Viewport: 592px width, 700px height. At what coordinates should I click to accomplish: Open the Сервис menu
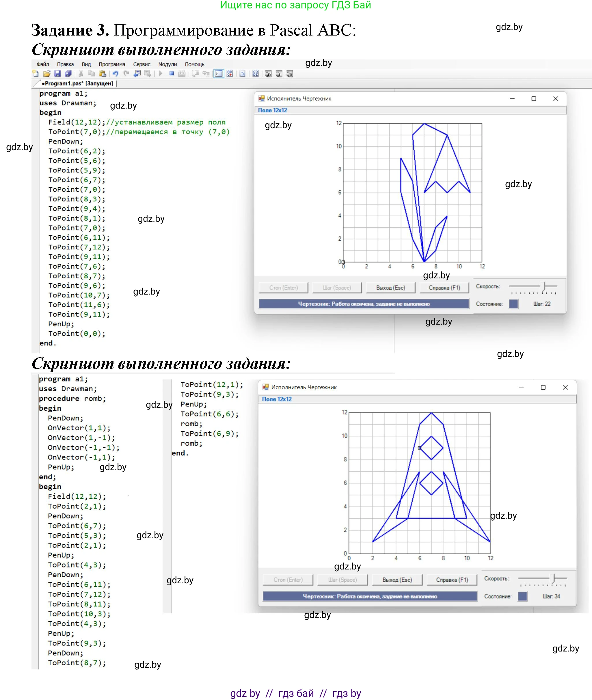click(x=142, y=64)
